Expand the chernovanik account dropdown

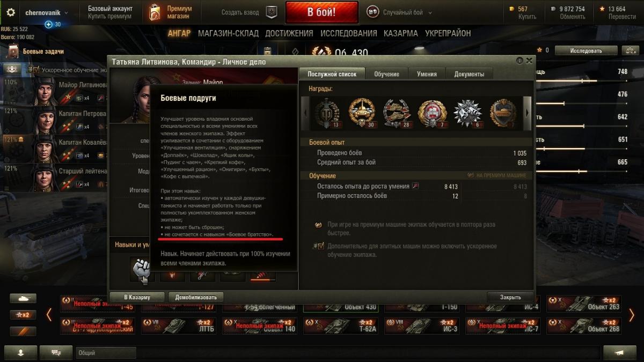(47, 12)
